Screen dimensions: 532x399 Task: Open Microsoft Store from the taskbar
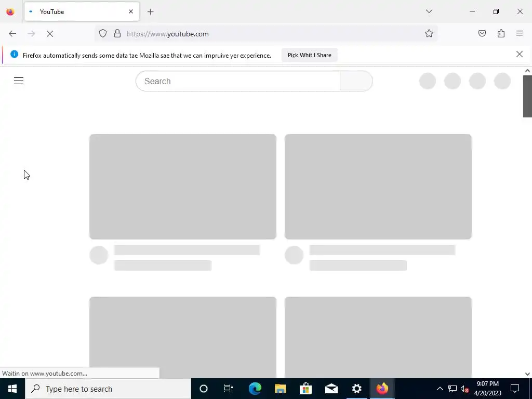[305, 389]
